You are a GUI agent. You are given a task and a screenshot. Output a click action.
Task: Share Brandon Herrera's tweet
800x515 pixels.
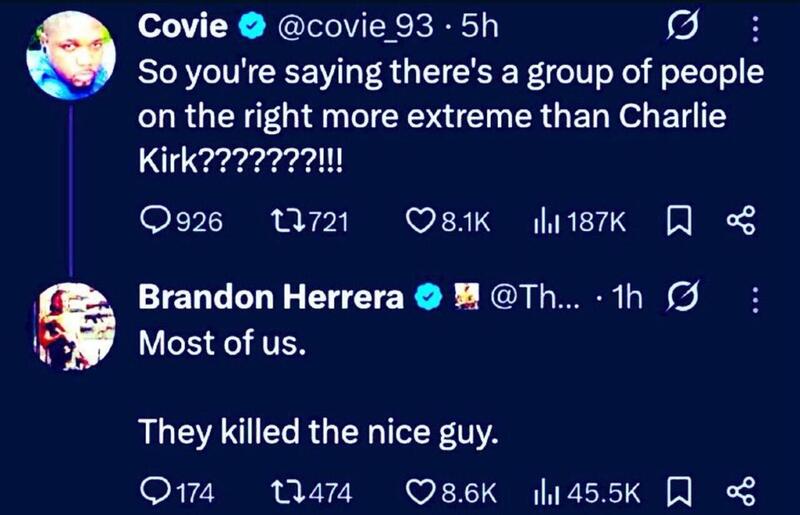pyautogui.click(x=740, y=492)
